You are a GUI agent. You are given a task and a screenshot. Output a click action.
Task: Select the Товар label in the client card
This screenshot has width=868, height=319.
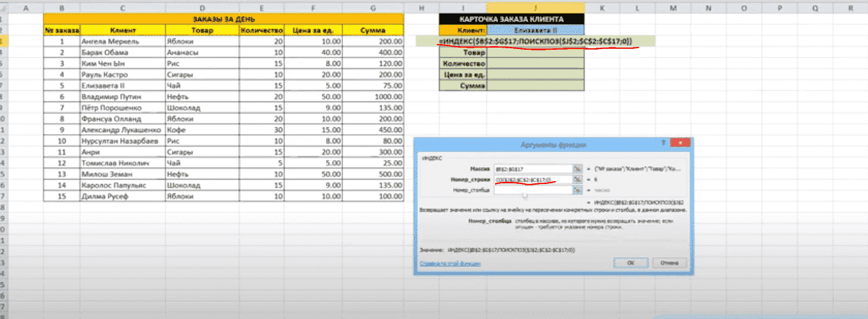pyautogui.click(x=463, y=53)
